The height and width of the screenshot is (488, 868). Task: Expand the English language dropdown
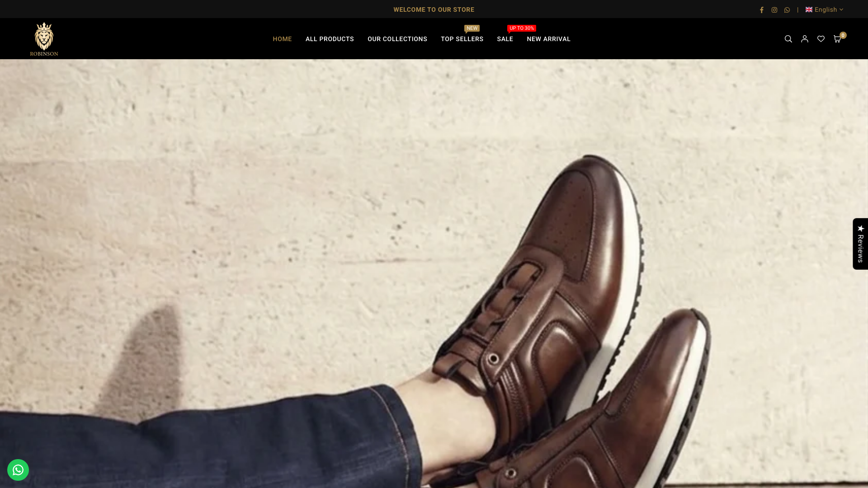824,9
